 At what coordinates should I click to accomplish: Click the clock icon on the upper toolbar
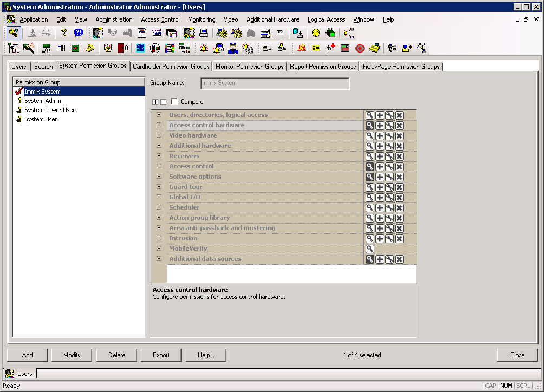(315, 32)
